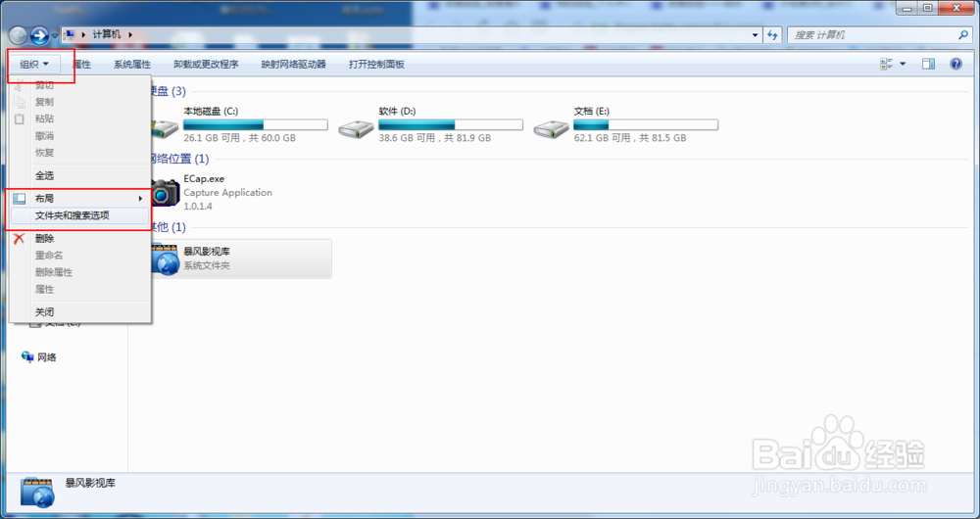Image resolution: width=980 pixels, height=519 pixels.
Task: Click the 布局 layout icon in menu
Action: coord(20,199)
